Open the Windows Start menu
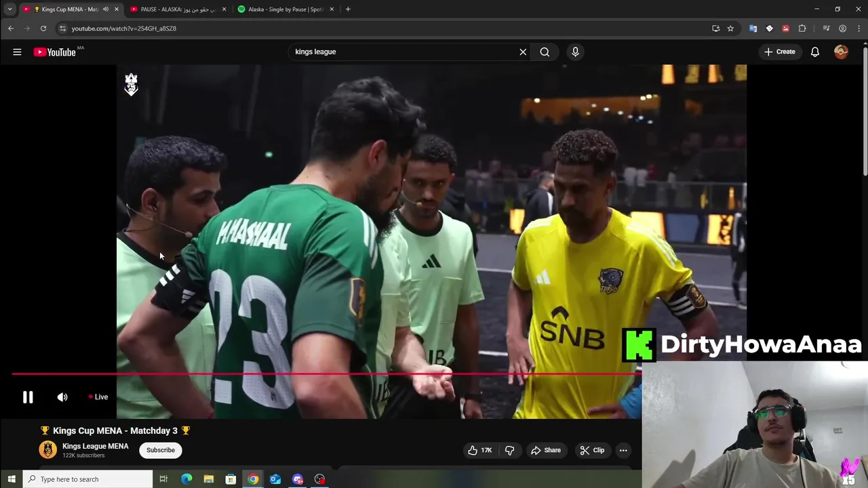Viewport: 868px width, 488px height. coord(12,479)
